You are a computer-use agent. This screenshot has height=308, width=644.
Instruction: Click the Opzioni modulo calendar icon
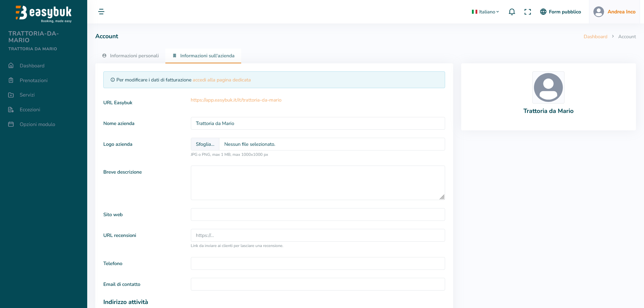click(11, 124)
